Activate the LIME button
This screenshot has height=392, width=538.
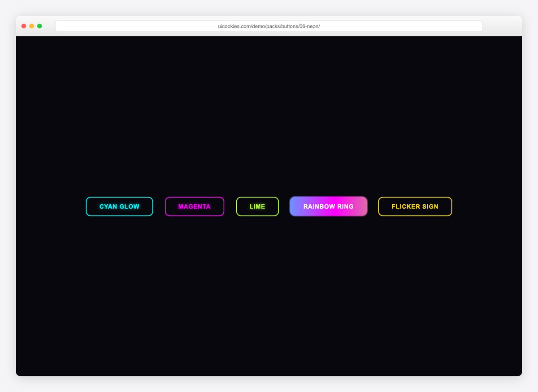pyautogui.click(x=257, y=207)
